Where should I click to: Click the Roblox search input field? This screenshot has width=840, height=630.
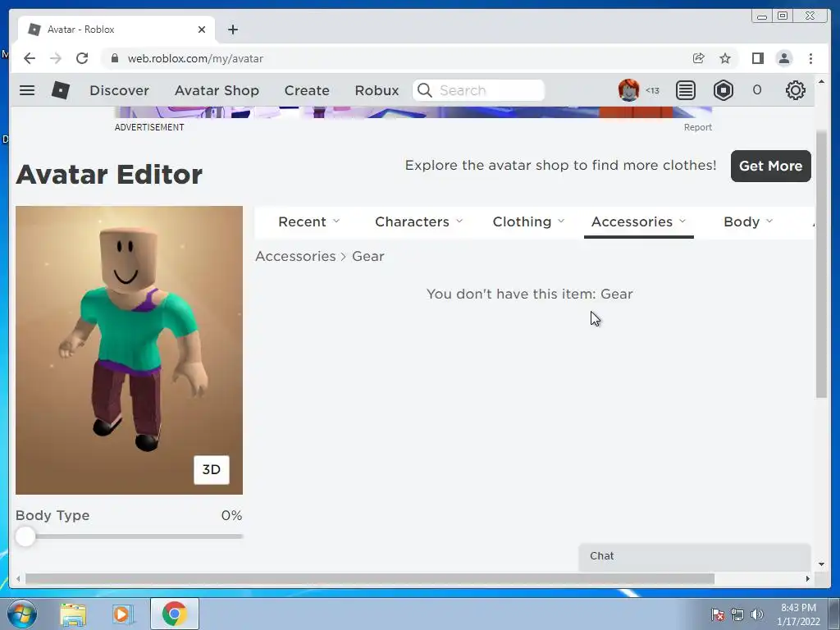pos(478,90)
